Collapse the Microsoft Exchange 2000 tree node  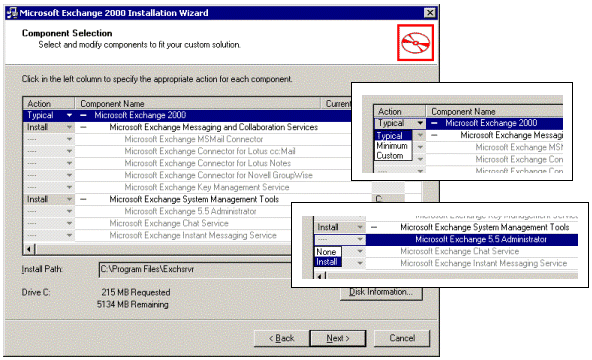(x=83, y=115)
